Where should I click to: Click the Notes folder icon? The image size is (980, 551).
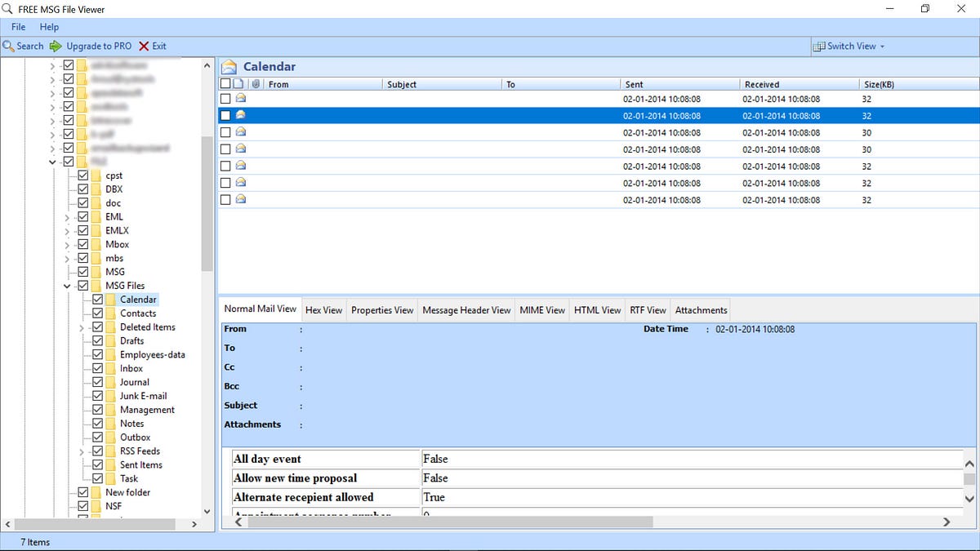click(x=112, y=424)
